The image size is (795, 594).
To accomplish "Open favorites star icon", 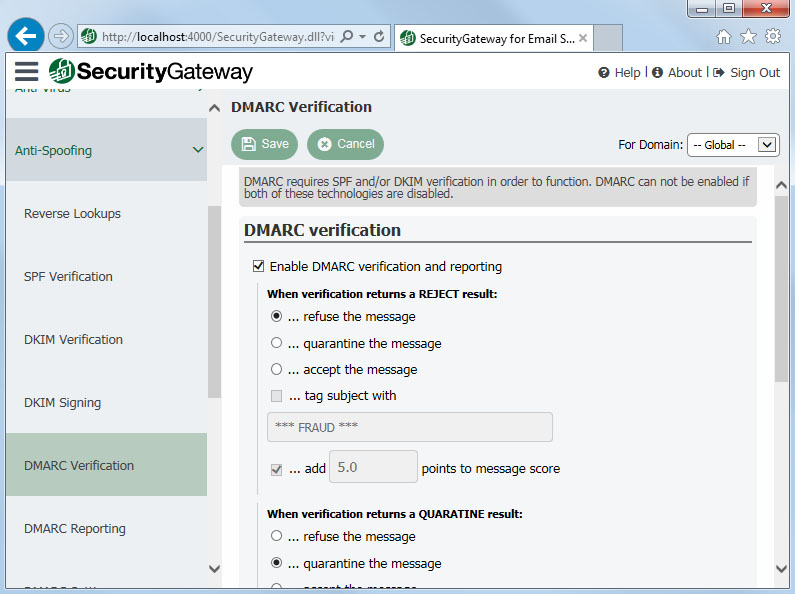I will click(x=748, y=36).
